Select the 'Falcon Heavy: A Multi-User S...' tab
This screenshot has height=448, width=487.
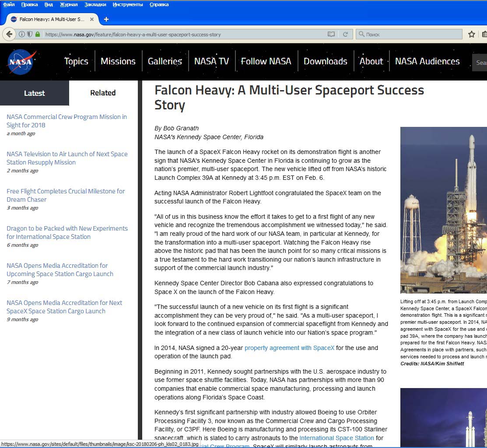tap(52, 19)
